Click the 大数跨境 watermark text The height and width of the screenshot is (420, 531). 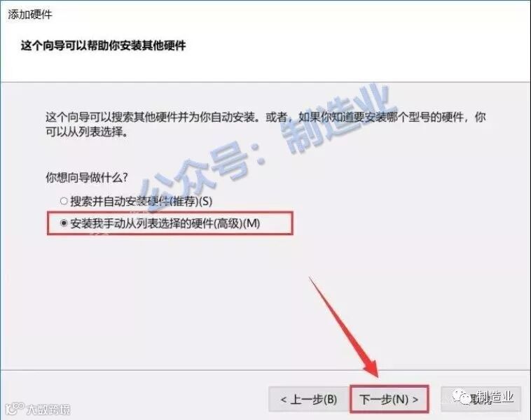[48, 409]
